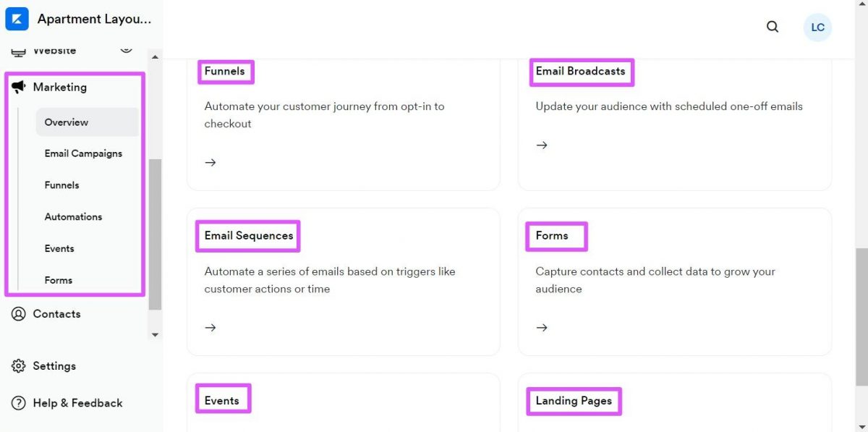Screen dimensions: 868x432
Task: Click the arrow under the Funnels card
Action: (210, 162)
